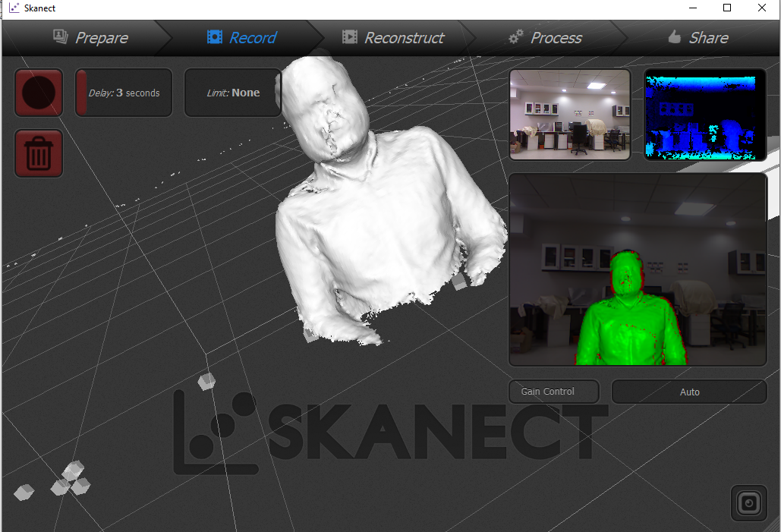Click the Share tab thumbs-up icon
Viewport: 781px width, 532px height.
click(x=674, y=36)
